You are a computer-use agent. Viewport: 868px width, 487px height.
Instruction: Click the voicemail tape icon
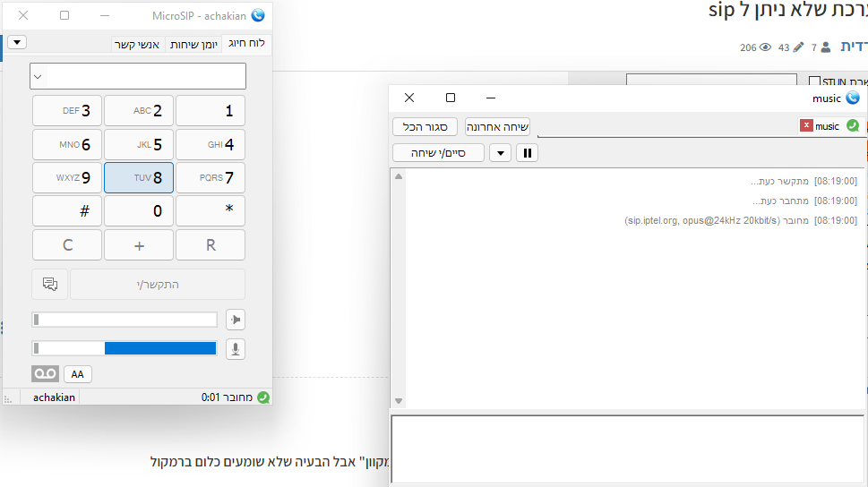tap(45, 374)
